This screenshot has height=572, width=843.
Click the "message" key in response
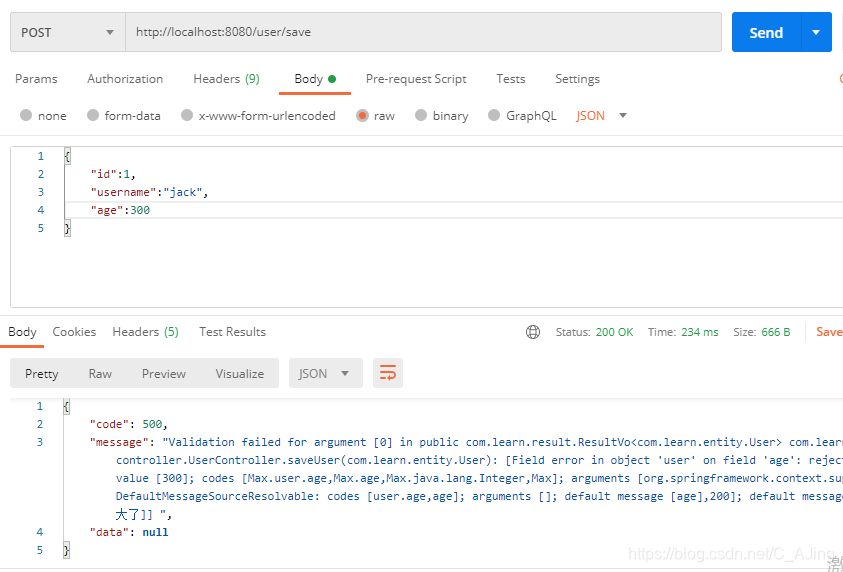[119, 442]
